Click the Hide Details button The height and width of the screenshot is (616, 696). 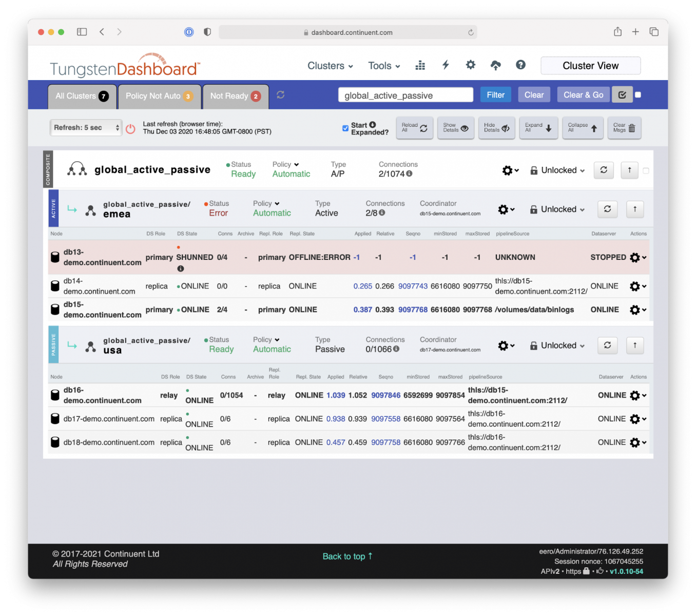[497, 128]
